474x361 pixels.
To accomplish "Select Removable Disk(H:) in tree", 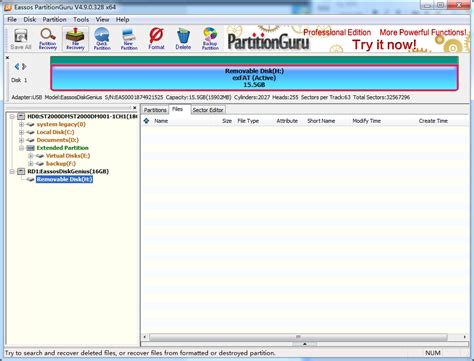I will 64,179.
